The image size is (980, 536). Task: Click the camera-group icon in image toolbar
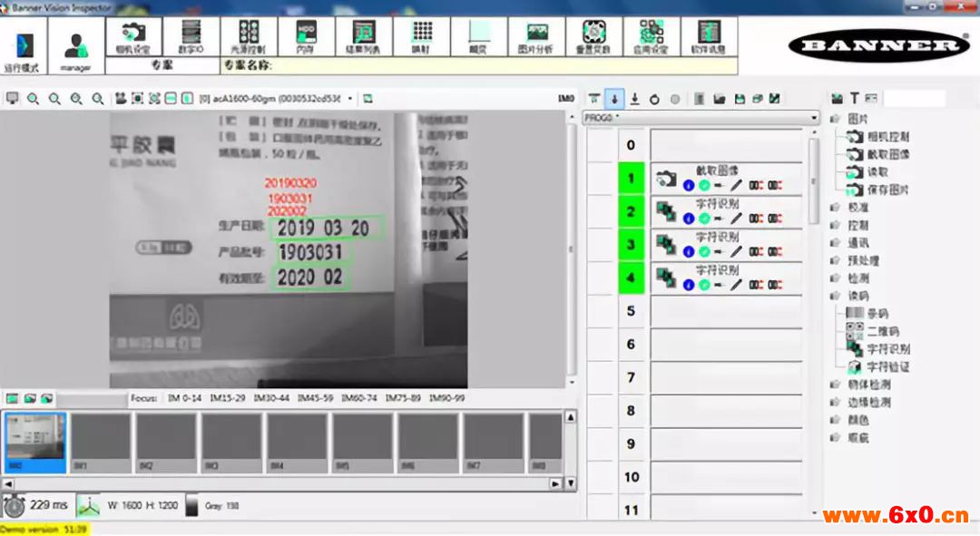(x=121, y=99)
